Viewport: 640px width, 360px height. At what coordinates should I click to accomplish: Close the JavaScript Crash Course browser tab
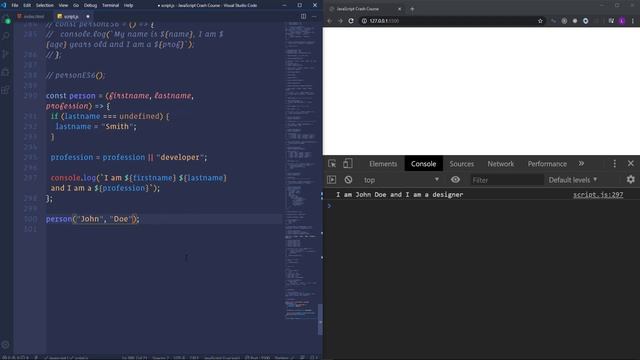(x=400, y=9)
